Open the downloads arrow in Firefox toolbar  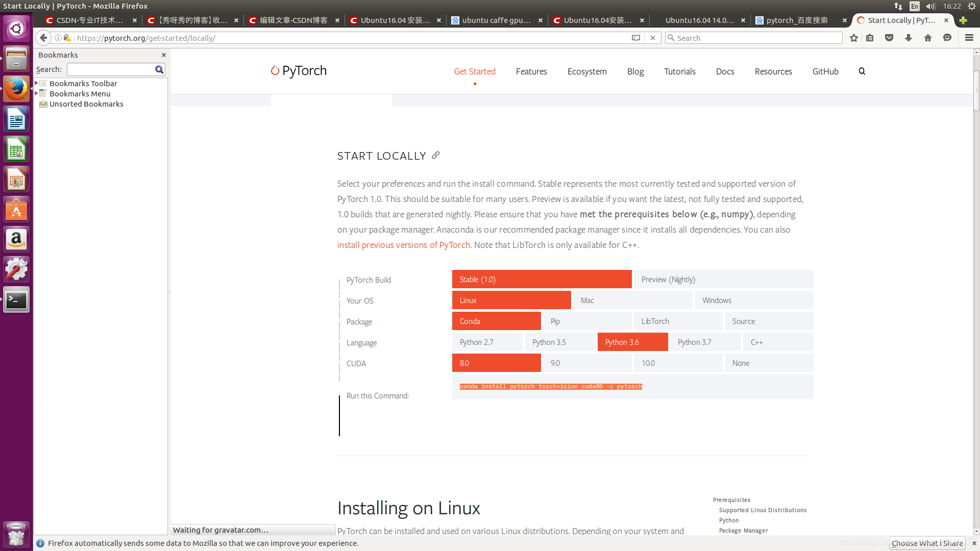[908, 38]
